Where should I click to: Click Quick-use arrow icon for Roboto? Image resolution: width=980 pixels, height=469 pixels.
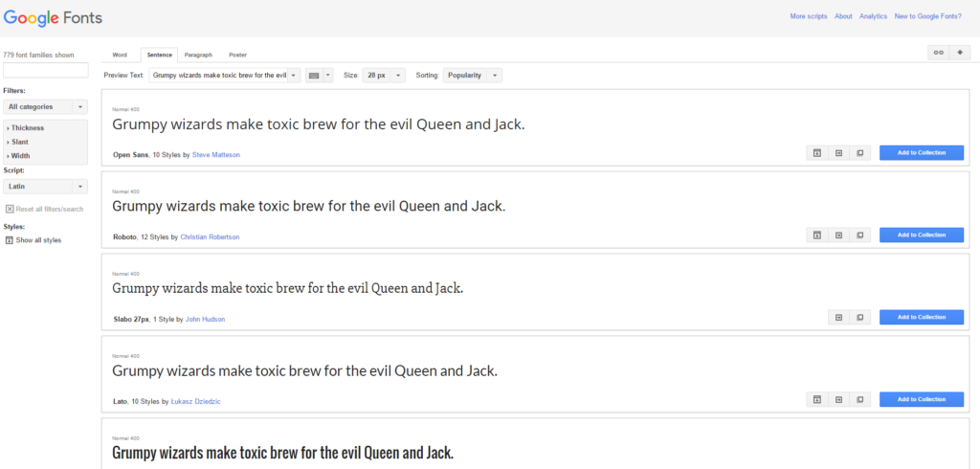point(838,235)
